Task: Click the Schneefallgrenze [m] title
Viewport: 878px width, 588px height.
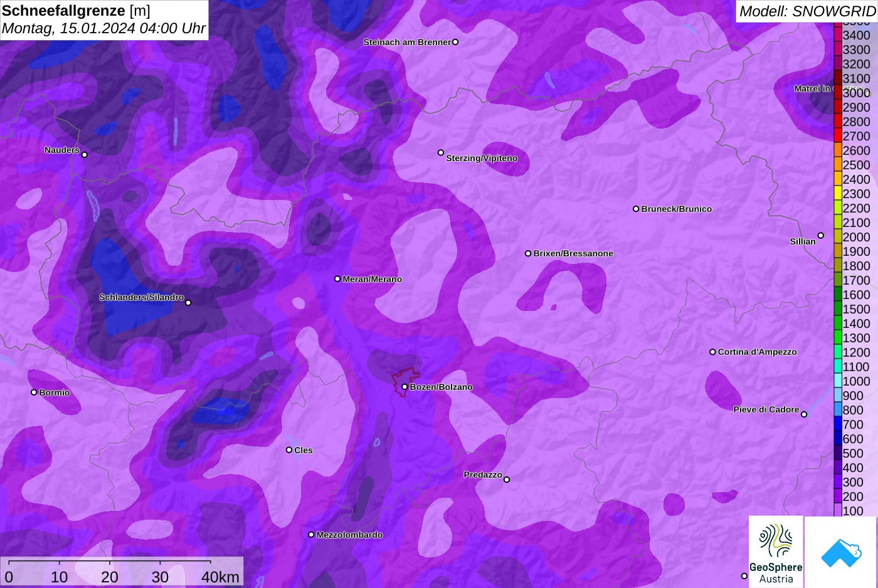Action: [x=77, y=11]
